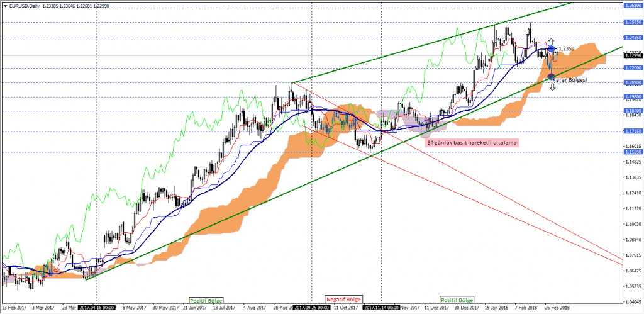Select the 34 günlük basit hareketli ortalama label

tap(473, 143)
